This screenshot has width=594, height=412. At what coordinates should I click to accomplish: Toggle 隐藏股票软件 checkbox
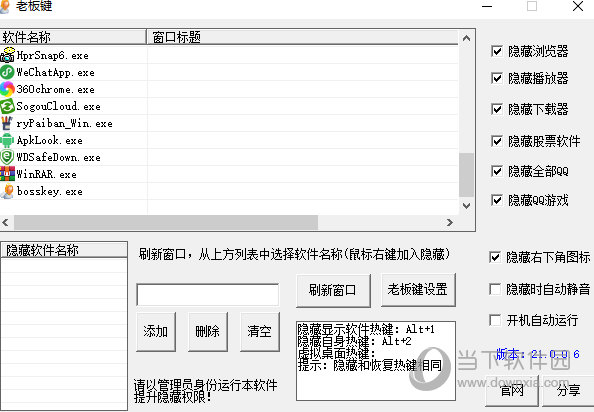pyautogui.click(x=497, y=141)
